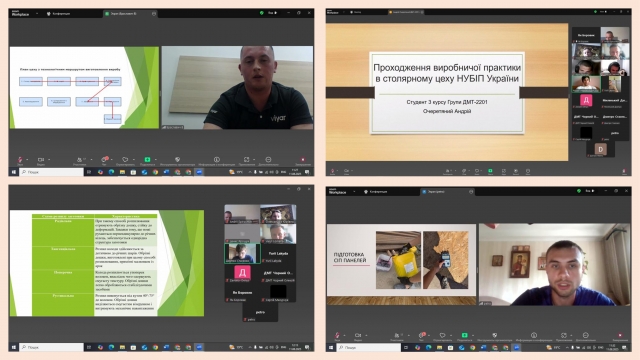Open More options in workshop plan slide window
This screenshot has height=360, width=640.
click(x=268, y=160)
